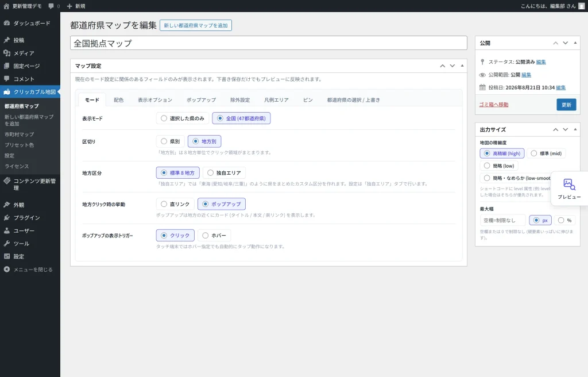Edit status via ステータス 編集 link

coord(541,62)
